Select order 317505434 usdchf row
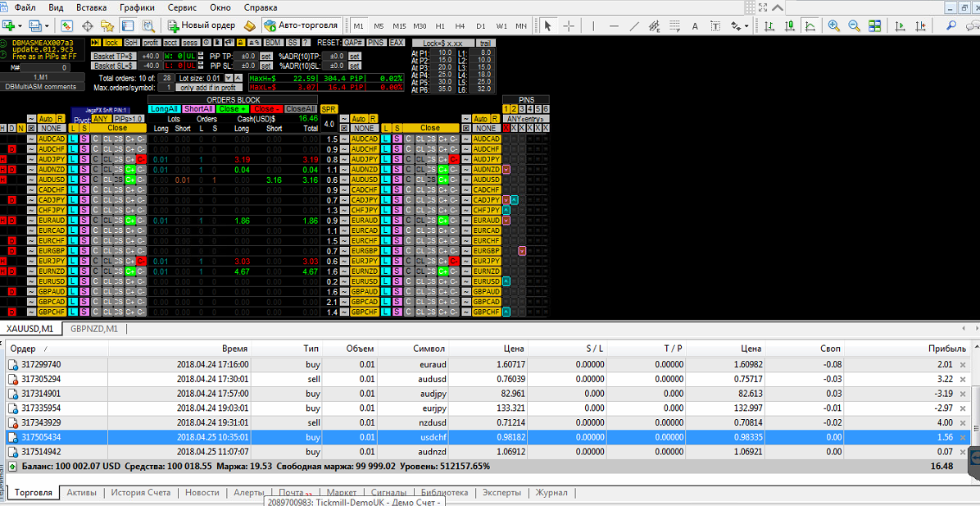 488,436
